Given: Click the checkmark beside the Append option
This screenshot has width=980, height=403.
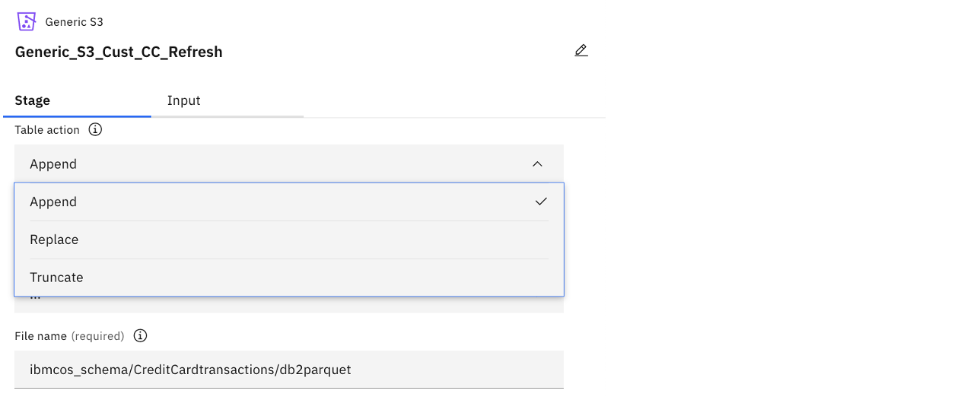Looking at the screenshot, I should click(x=541, y=201).
